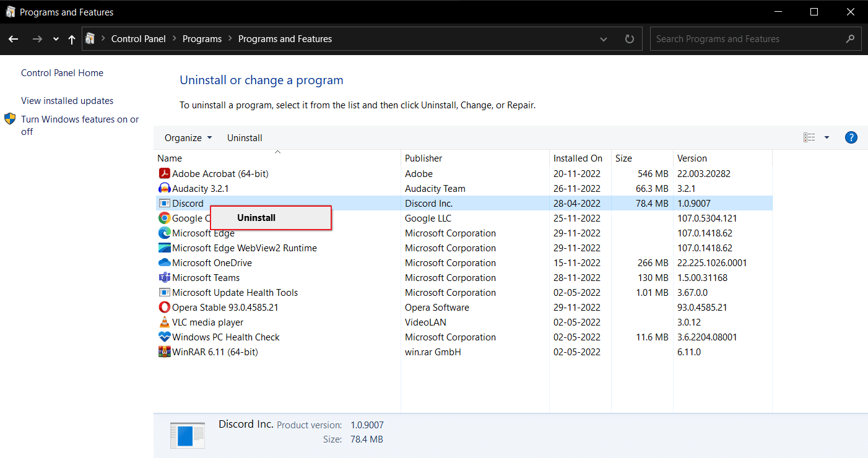
Task: Expand the address bar history dropdown
Action: pos(604,39)
